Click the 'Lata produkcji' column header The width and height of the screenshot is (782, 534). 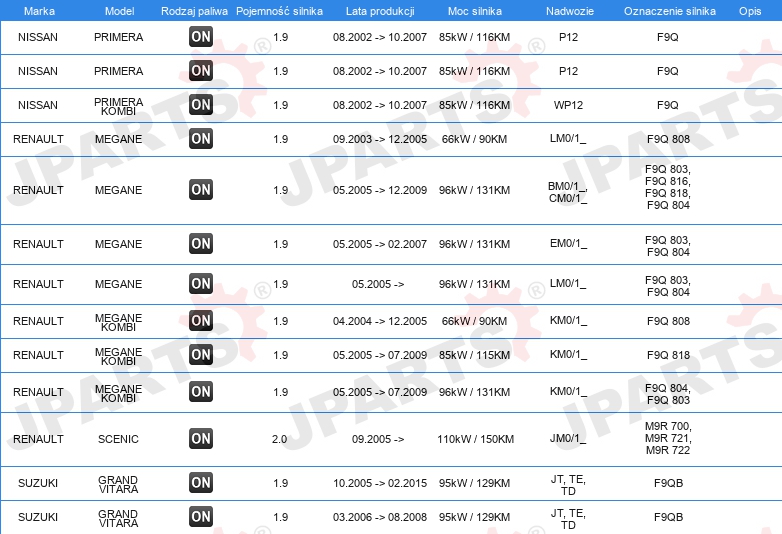click(380, 11)
